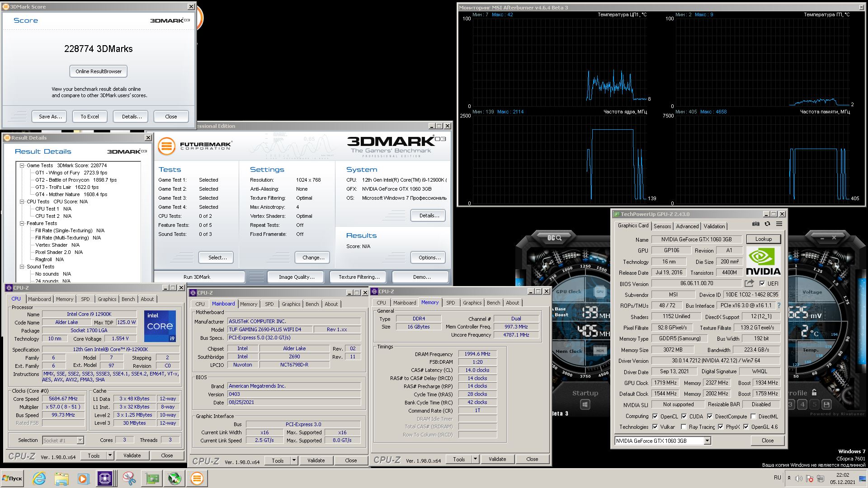Open GPU-Z hamburger menu icon
This screenshot has height=488, width=868.
point(779,224)
